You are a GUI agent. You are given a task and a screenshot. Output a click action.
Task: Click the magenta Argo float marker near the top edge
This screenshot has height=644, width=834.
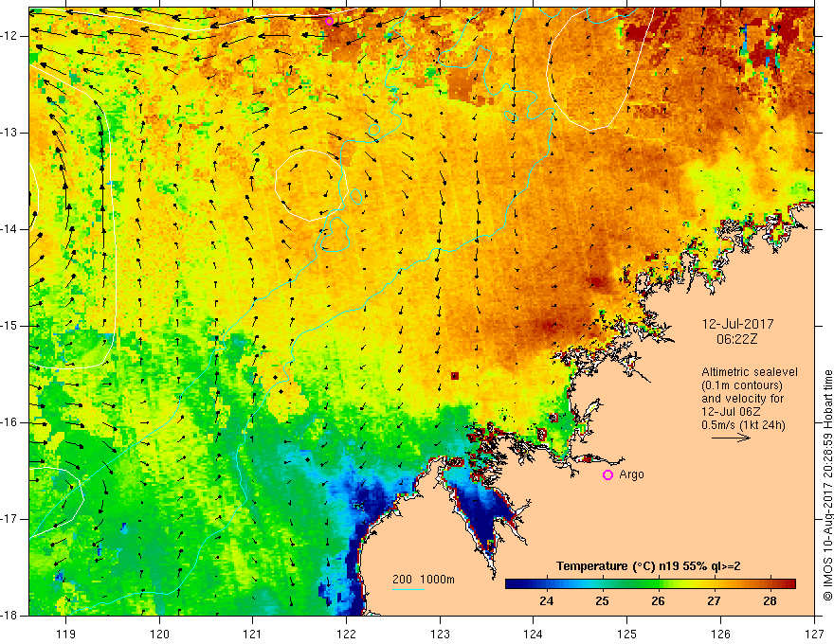(329, 21)
